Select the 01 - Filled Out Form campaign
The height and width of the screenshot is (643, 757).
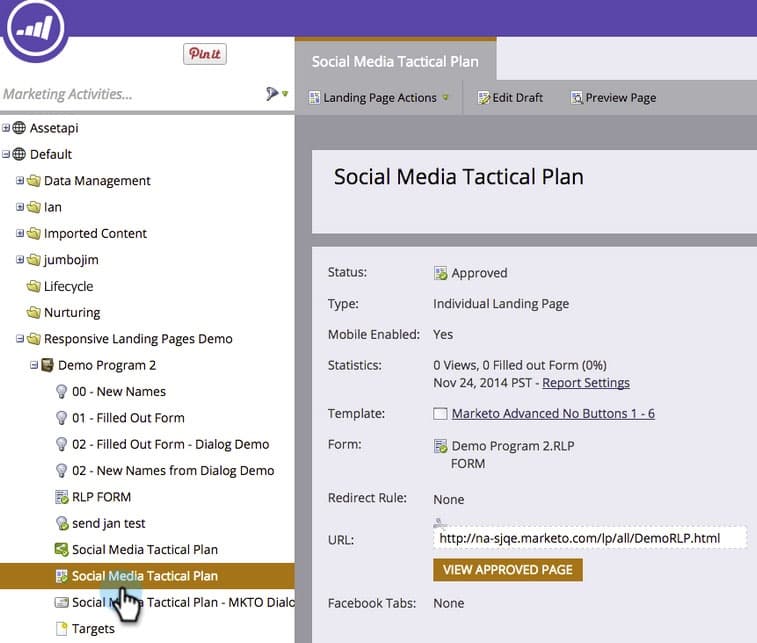[x=128, y=418]
